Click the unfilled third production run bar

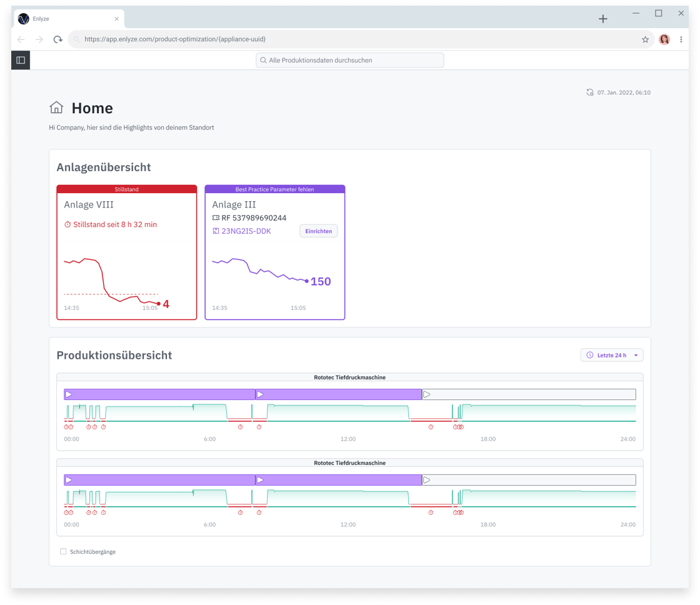tap(529, 394)
